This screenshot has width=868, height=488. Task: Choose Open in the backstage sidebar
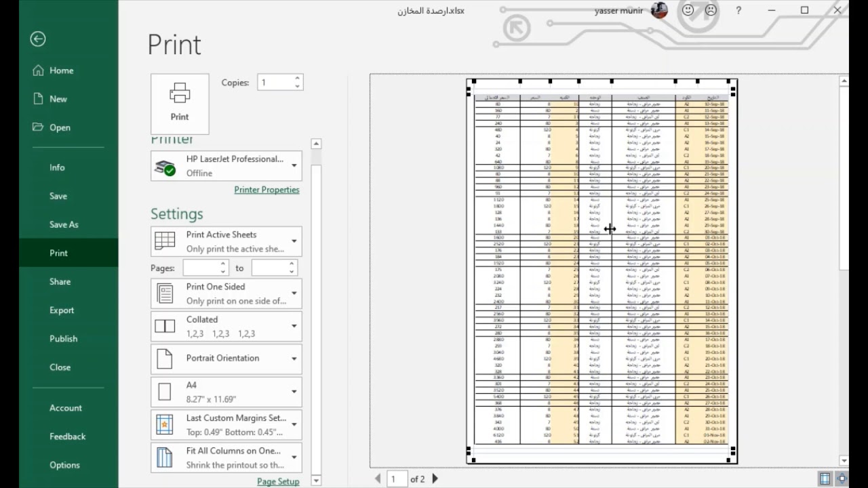(68, 127)
